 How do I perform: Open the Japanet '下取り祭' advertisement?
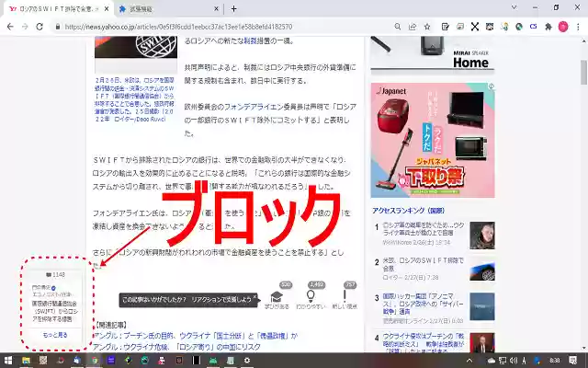click(x=433, y=140)
